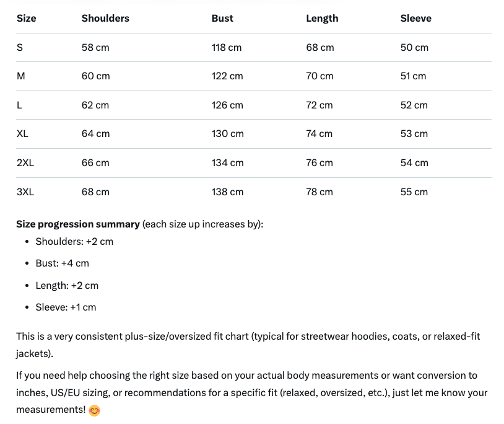Click the Sleeve column header

415,19
